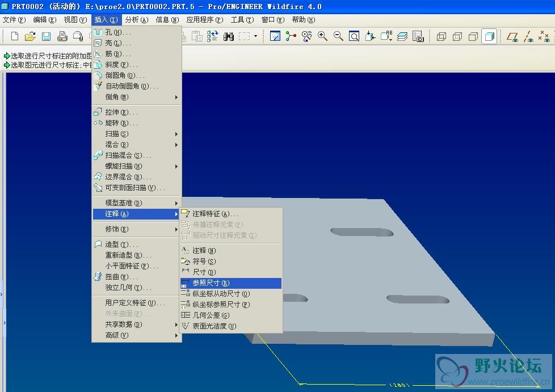Select Shading display mode

coord(490,36)
